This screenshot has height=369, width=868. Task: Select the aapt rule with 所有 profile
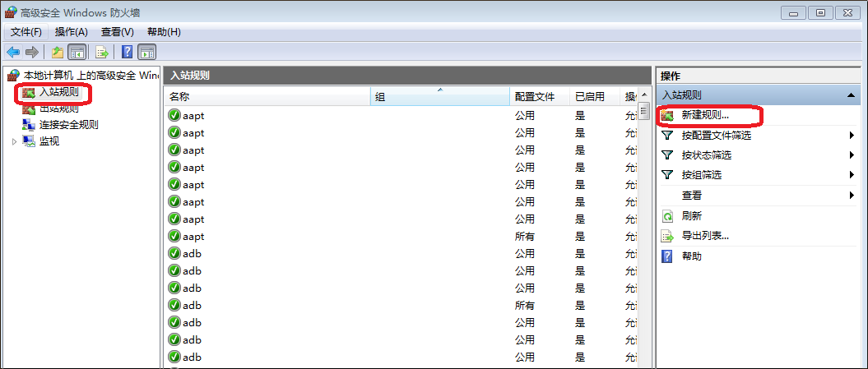(x=401, y=236)
